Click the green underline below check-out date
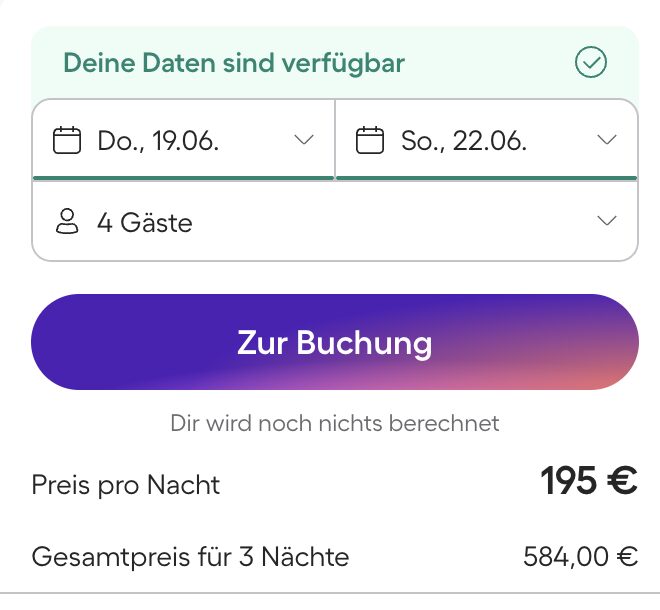Image resolution: width=660 pixels, height=610 pixels. tap(486, 178)
